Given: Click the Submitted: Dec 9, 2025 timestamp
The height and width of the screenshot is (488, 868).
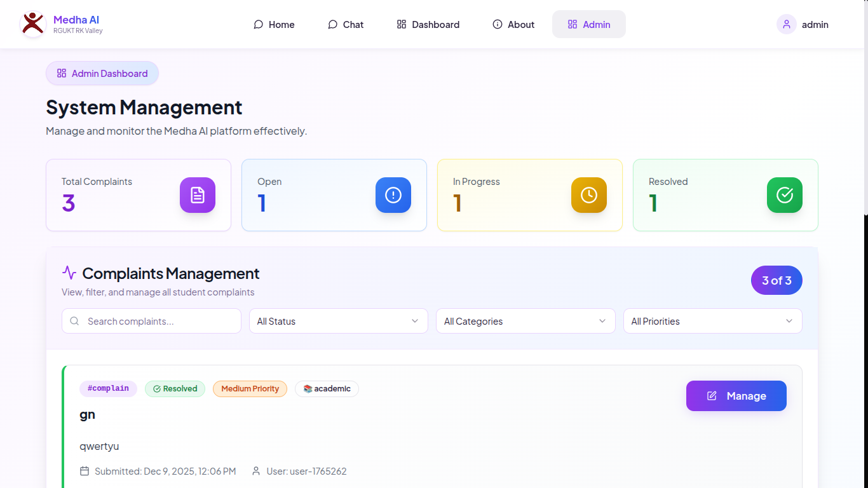Looking at the screenshot, I should 165,471.
